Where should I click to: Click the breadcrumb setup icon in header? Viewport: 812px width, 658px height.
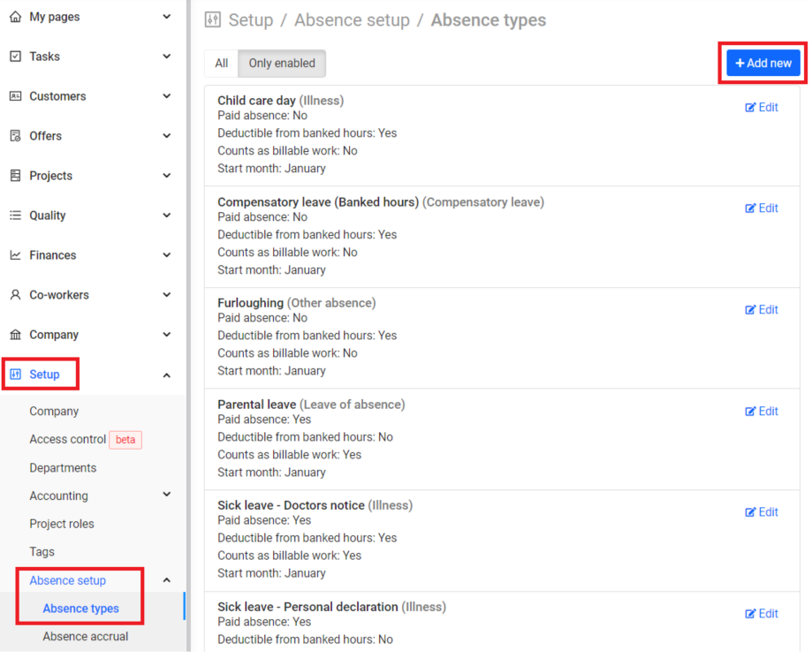tap(213, 19)
